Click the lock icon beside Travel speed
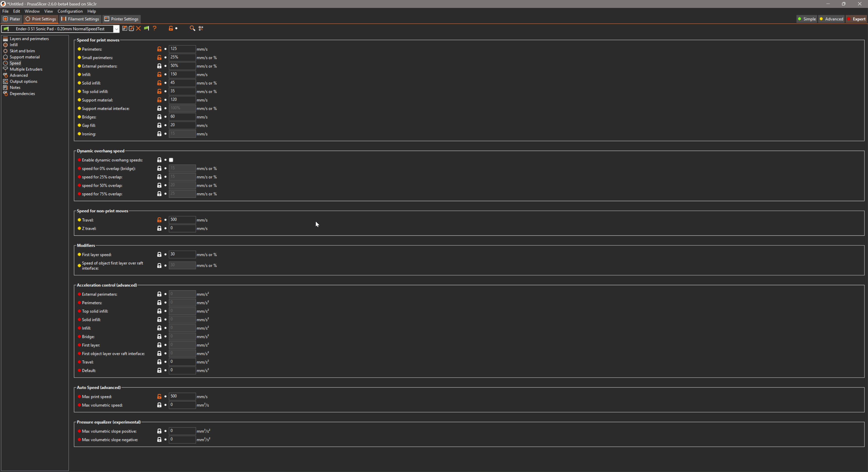This screenshot has width=868, height=472. point(160,220)
